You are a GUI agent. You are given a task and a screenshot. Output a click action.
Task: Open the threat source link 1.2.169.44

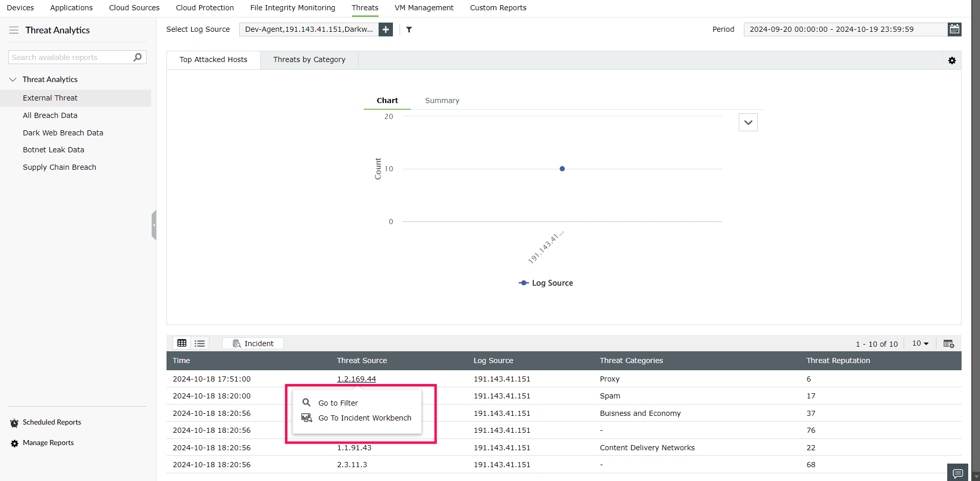(356, 378)
